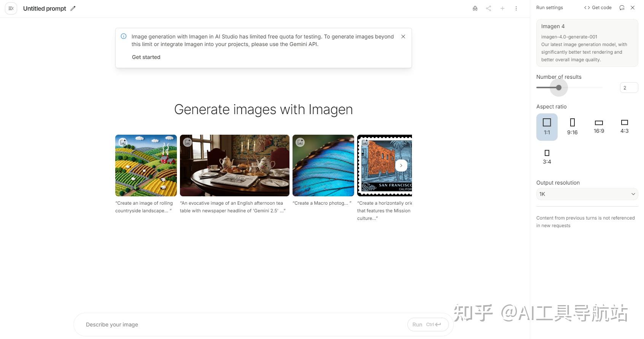644x339 pixels.
Task: Select 16:9 aspect ratio
Action: (599, 127)
